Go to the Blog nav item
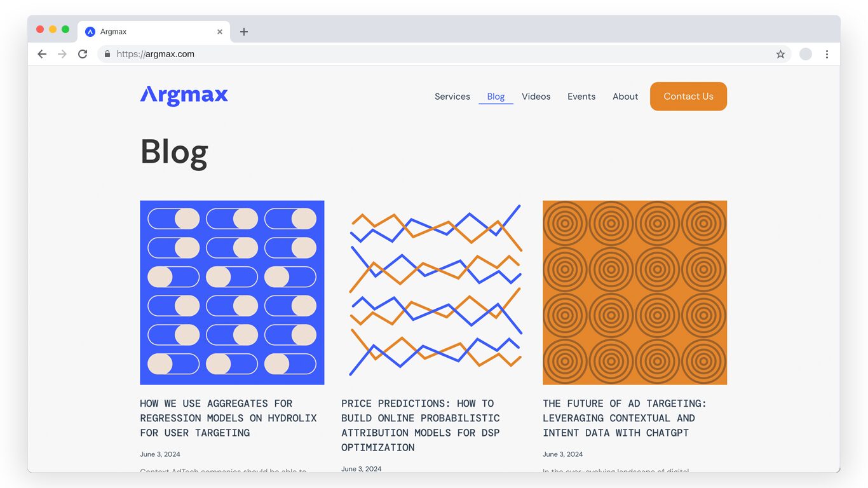The height and width of the screenshot is (488, 868). click(496, 97)
